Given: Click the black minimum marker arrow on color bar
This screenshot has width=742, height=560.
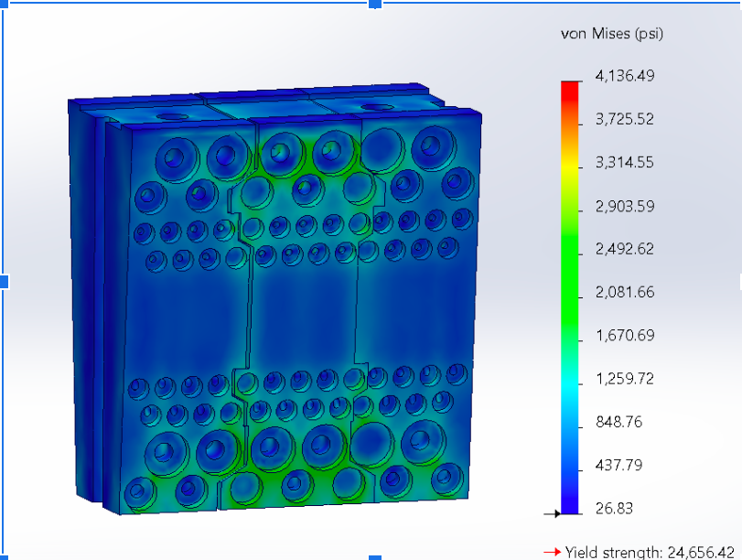Looking at the screenshot, I should (x=553, y=513).
